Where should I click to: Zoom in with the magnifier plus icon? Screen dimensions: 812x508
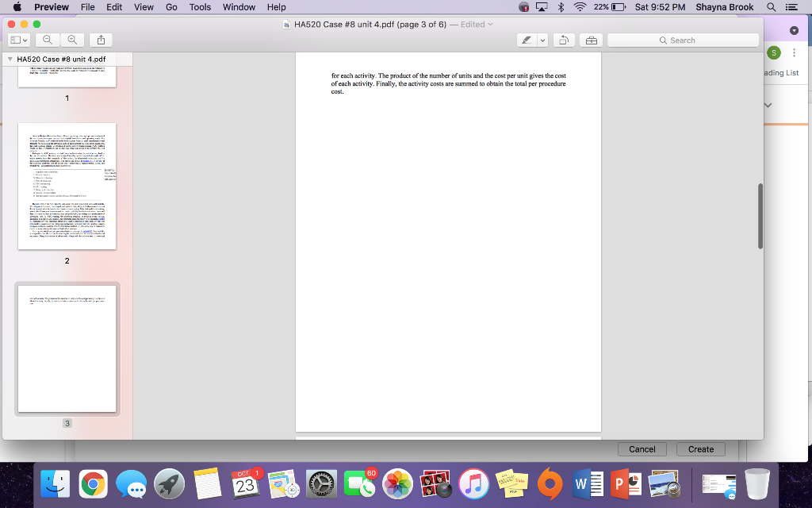[x=73, y=38]
